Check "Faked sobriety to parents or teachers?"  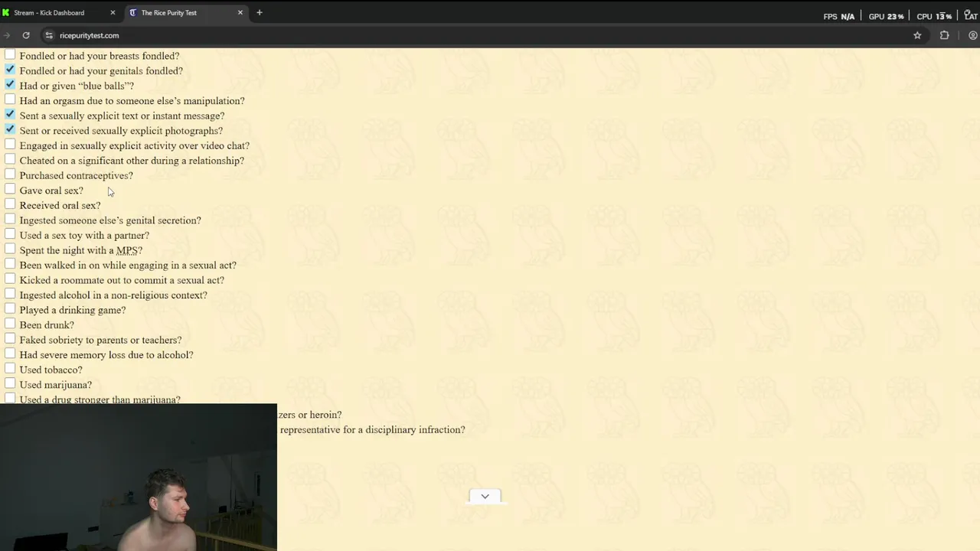[10, 339]
